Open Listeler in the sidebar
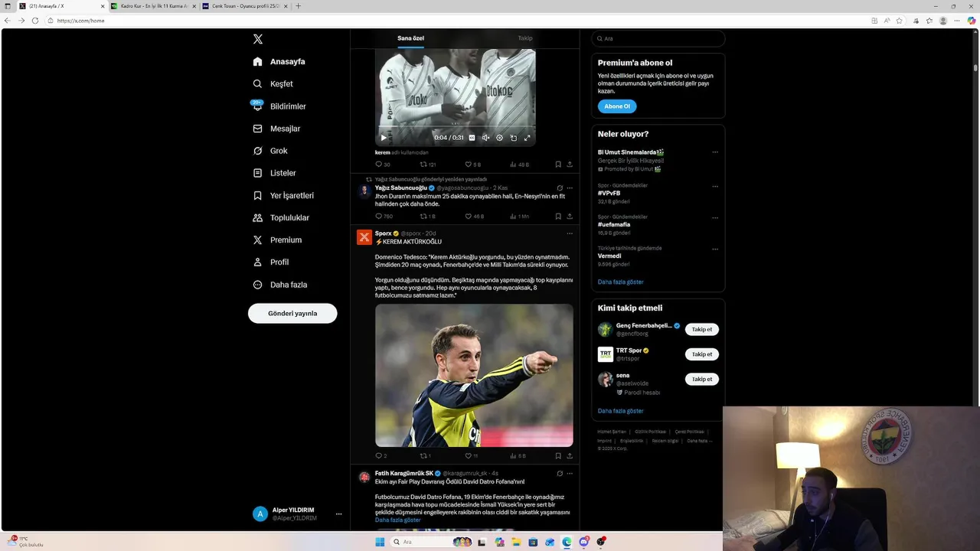Viewport: 980px width, 551px height. (274, 173)
